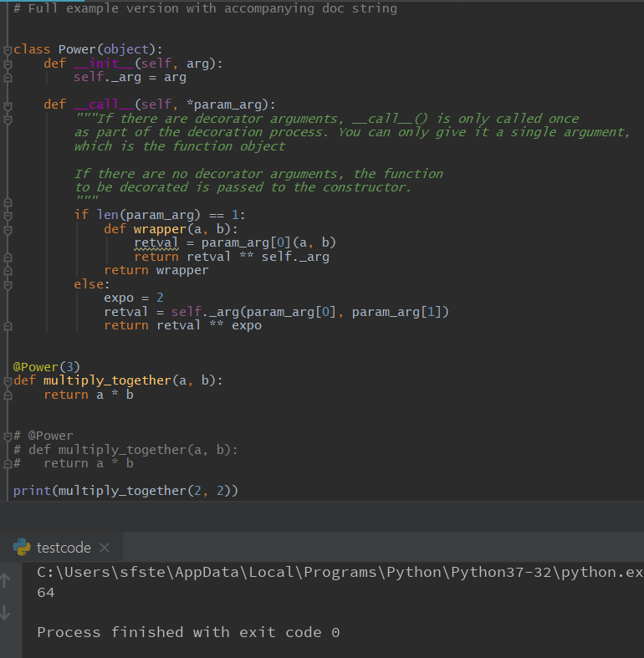Screen dimensions: 644x658
Task: Click 'Process finished with exit code 0' text
Action: [188, 632]
